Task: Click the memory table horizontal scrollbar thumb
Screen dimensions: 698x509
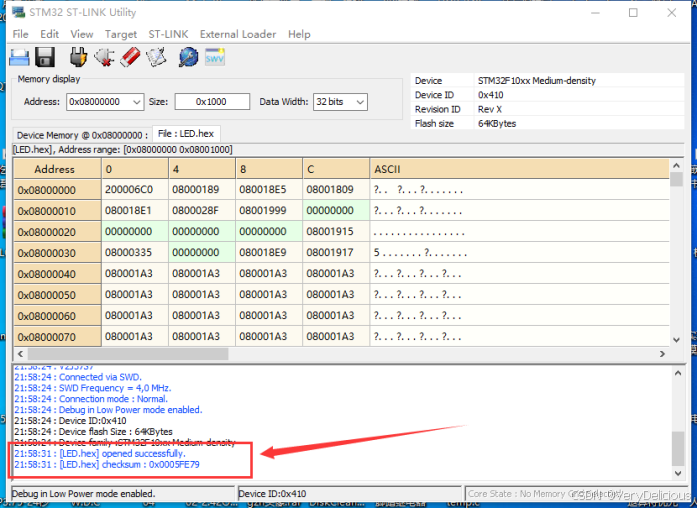Action: click(x=128, y=354)
